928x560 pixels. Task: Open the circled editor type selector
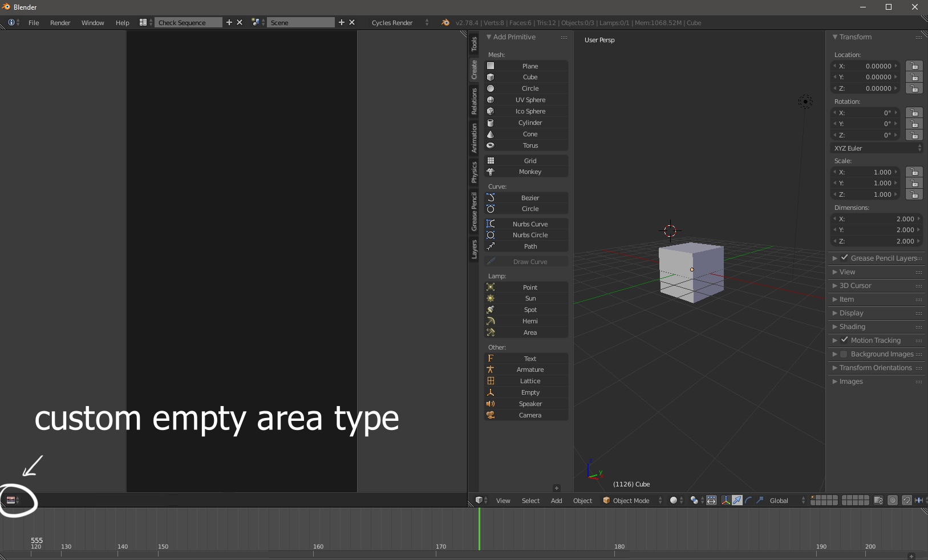[13, 500]
